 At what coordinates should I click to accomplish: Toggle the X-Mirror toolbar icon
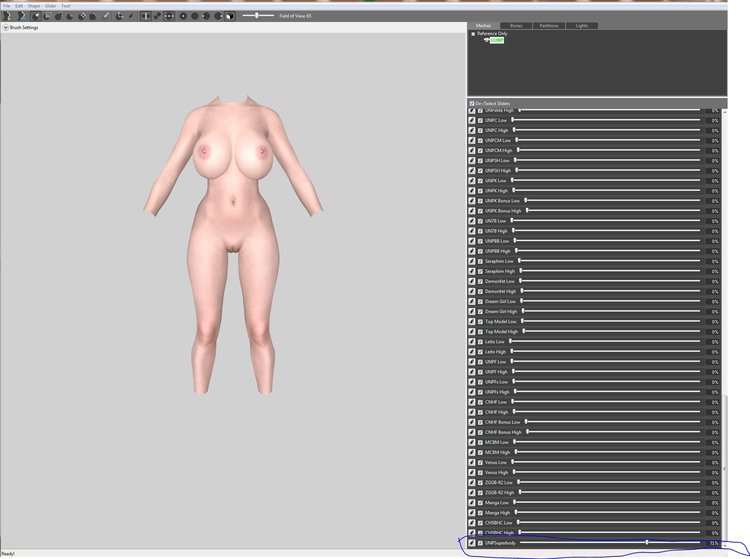click(x=146, y=16)
